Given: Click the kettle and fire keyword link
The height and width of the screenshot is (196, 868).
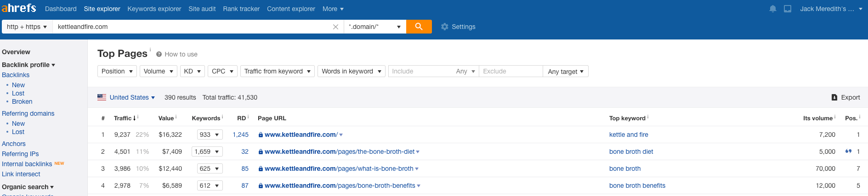Looking at the screenshot, I should coord(629,134).
